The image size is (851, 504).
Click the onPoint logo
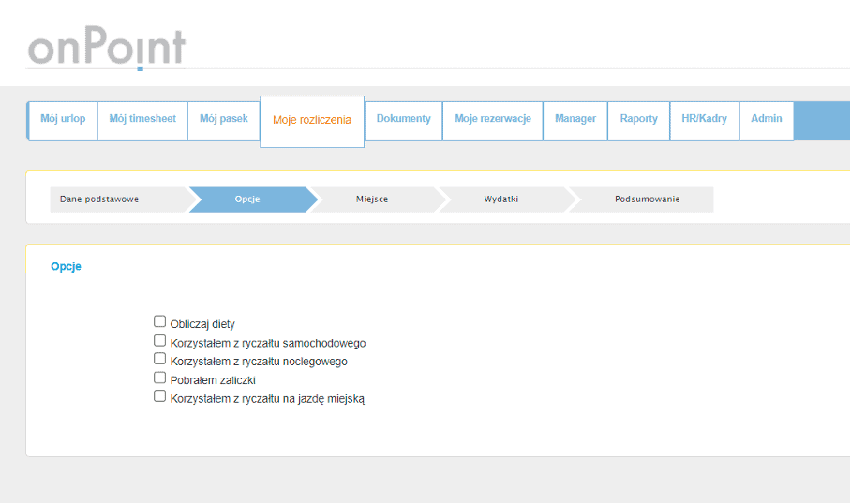106,49
